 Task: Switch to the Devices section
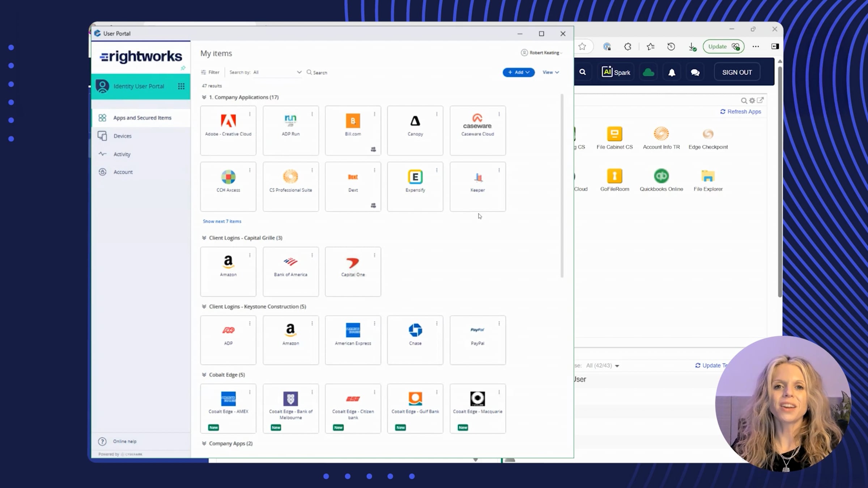click(x=122, y=136)
